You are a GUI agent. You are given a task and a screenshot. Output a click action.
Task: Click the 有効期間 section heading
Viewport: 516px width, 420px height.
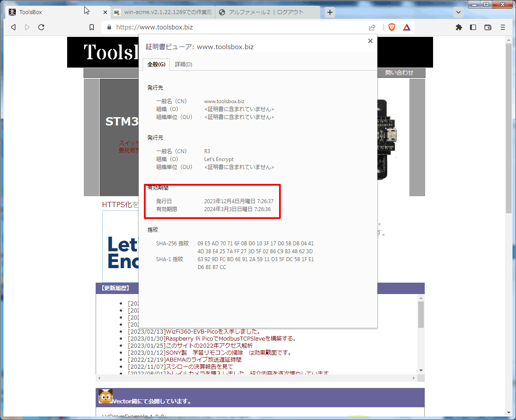(x=158, y=188)
